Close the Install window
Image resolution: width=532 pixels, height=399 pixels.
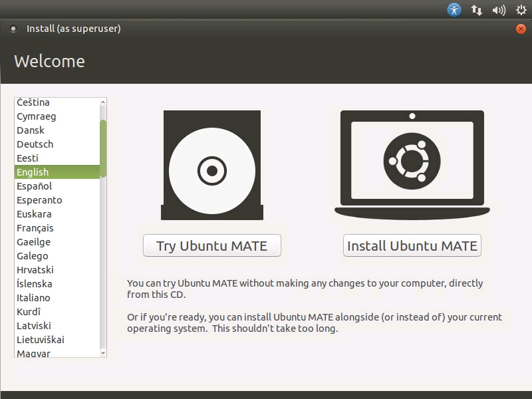pyautogui.click(x=521, y=29)
